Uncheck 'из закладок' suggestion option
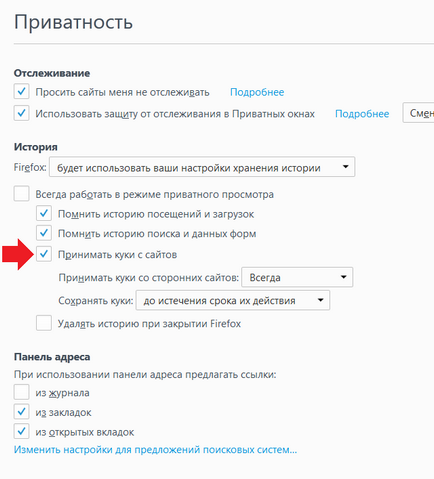The width and height of the screenshot is (434, 479). 21,412
